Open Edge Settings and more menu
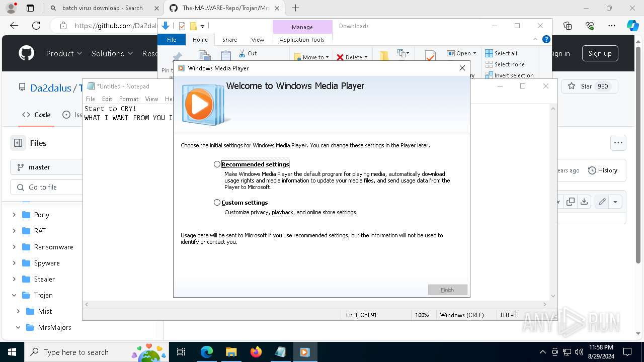The image size is (644, 362). point(612,26)
